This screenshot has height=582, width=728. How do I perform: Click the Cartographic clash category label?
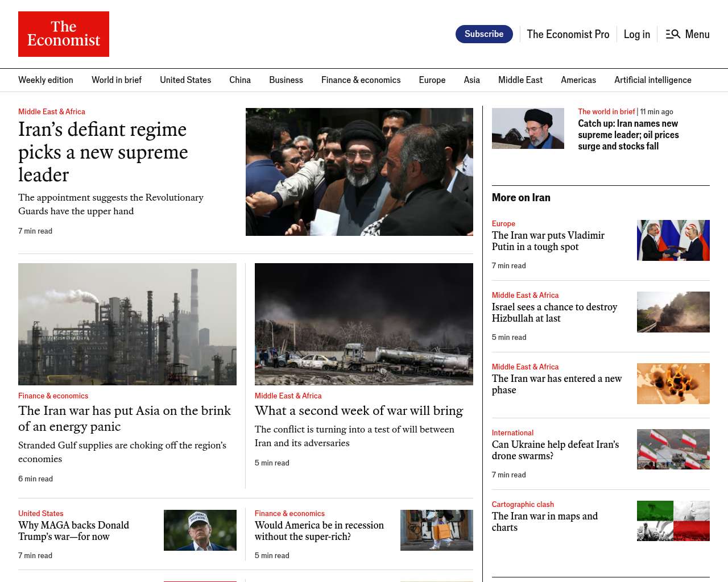pos(523,504)
